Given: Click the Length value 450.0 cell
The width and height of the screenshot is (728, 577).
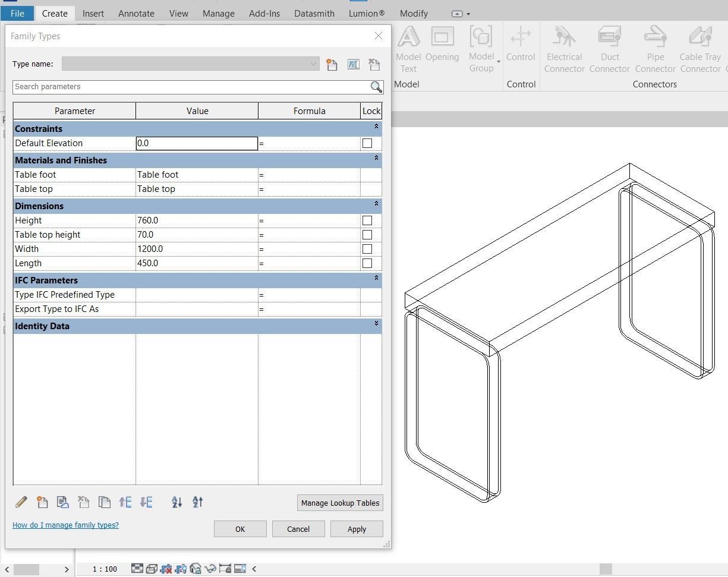Looking at the screenshot, I should pos(197,263).
